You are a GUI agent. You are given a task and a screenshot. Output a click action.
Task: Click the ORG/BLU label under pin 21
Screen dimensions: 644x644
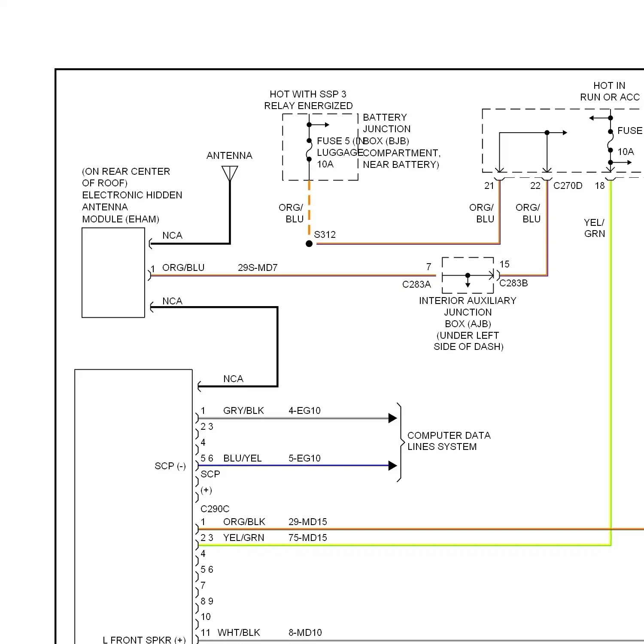click(x=482, y=213)
